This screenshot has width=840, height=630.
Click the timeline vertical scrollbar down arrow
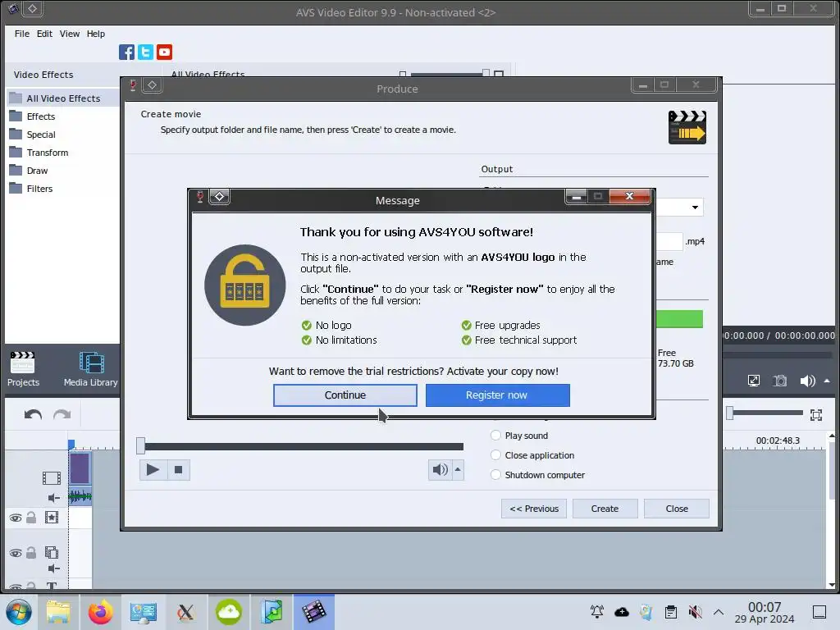[832, 585]
